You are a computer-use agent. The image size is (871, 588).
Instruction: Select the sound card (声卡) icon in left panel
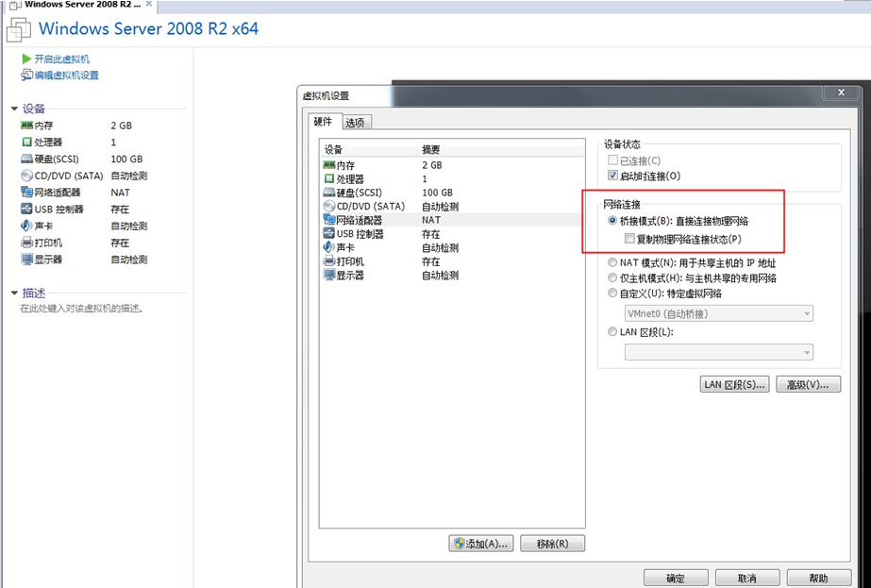click(x=26, y=226)
